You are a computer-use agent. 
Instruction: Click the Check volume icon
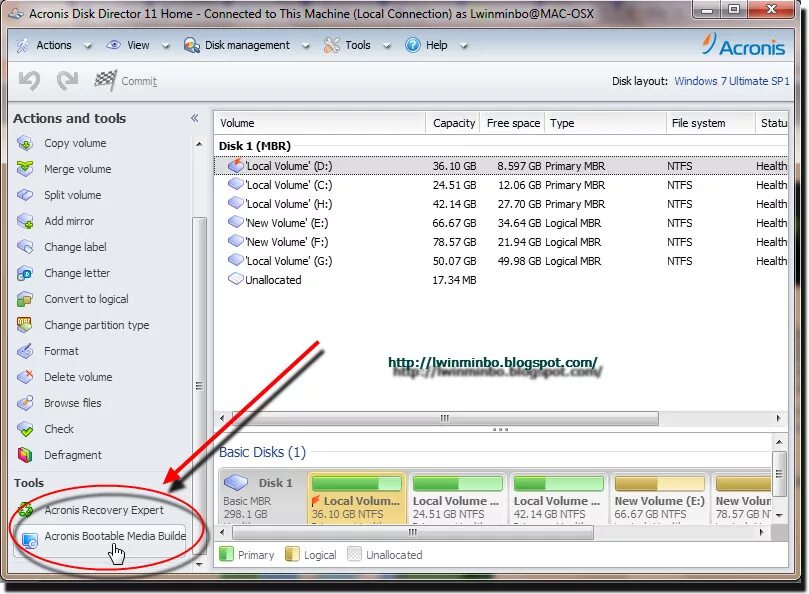25,429
